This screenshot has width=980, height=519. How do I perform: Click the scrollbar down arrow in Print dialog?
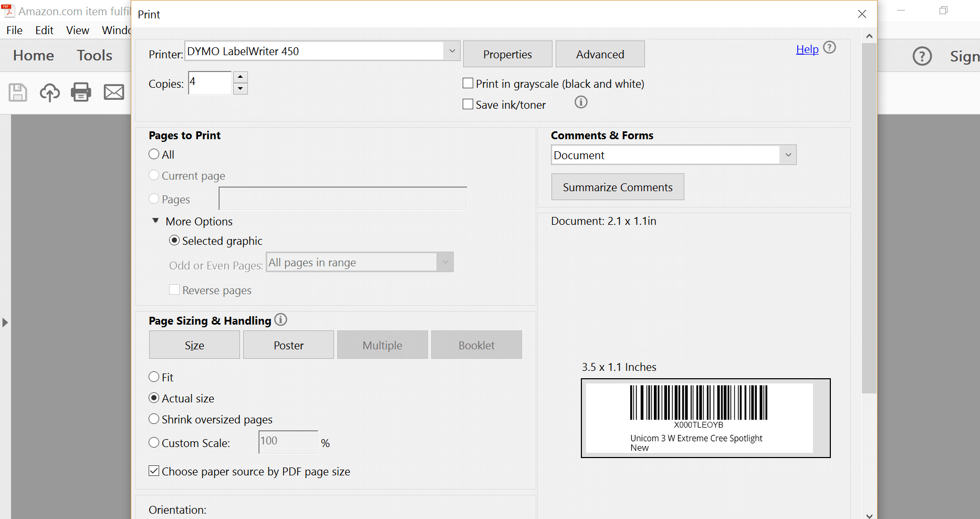coord(869,515)
